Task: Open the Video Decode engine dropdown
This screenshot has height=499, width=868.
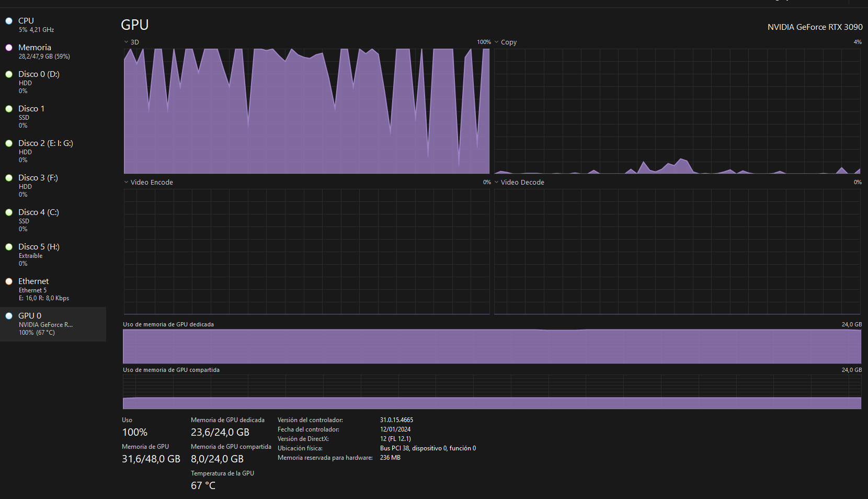Action: click(x=497, y=183)
